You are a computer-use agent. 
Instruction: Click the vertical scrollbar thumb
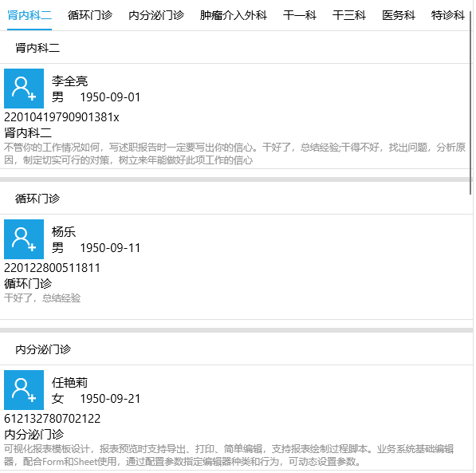[x=470, y=103]
